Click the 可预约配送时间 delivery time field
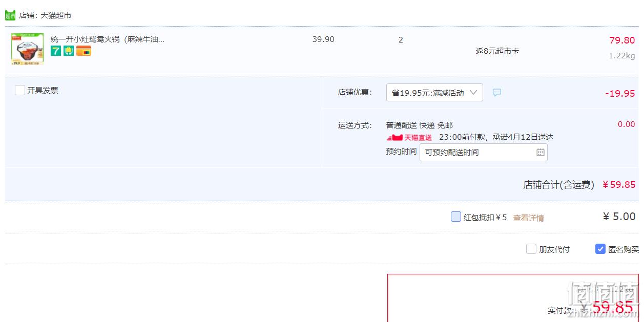Screen dimensions: 644x322 pos(484,152)
